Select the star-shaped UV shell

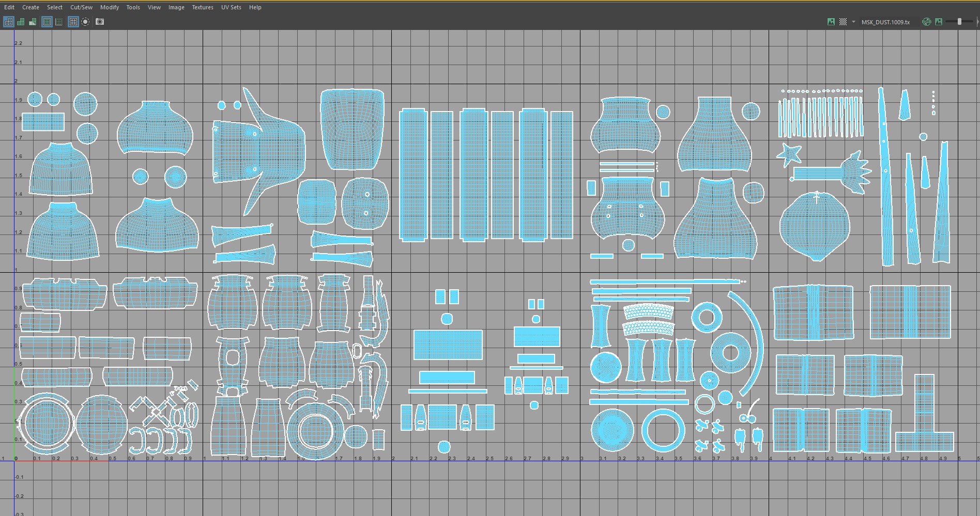[789, 154]
